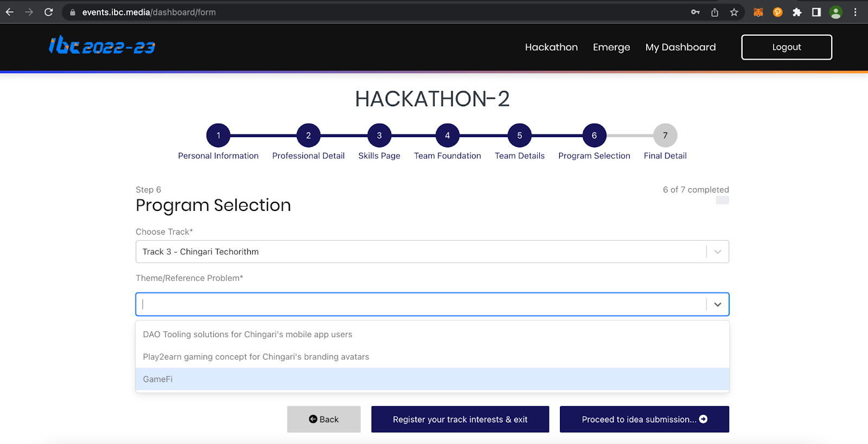Click the Logout button
The width and height of the screenshot is (868, 444).
tap(787, 47)
